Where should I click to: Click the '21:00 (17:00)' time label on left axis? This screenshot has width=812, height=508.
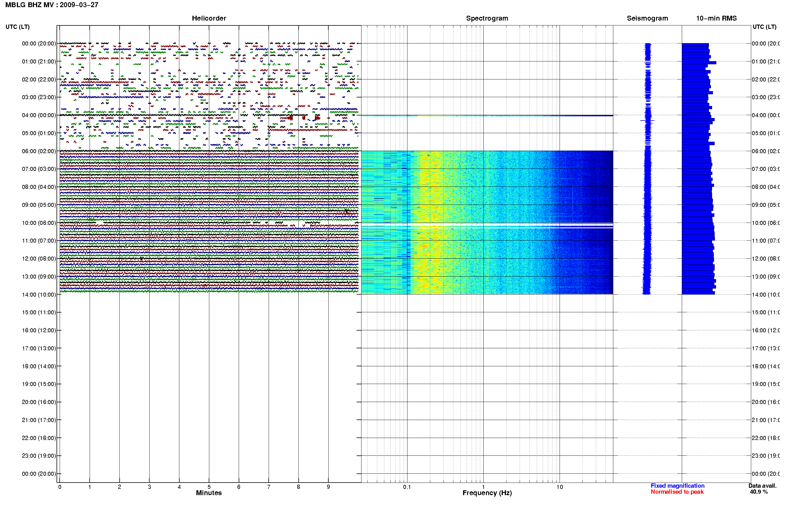[x=39, y=420]
